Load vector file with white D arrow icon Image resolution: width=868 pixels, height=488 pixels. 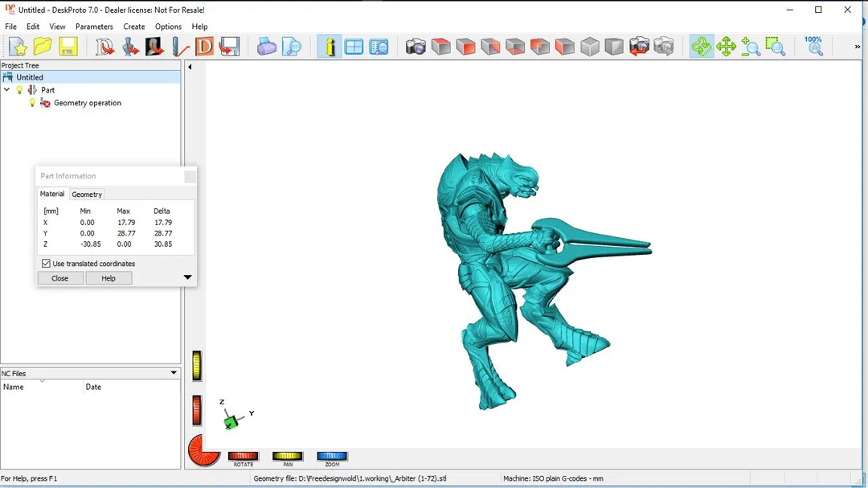(x=104, y=47)
